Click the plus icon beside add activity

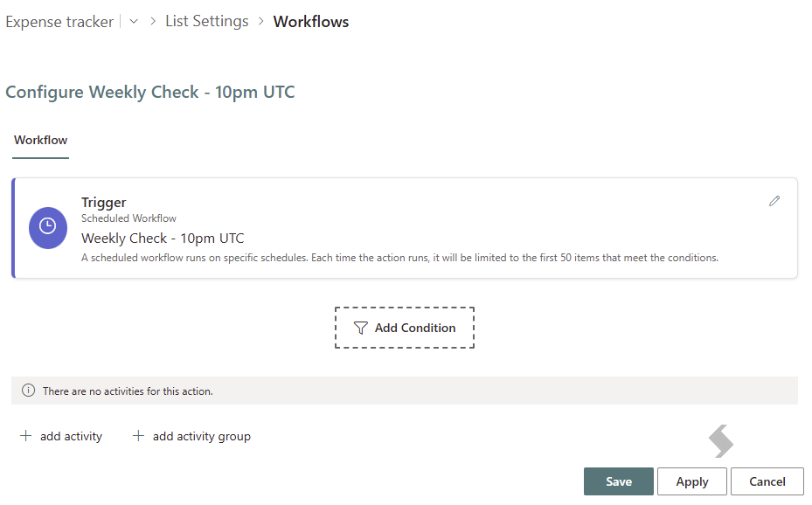pos(25,436)
